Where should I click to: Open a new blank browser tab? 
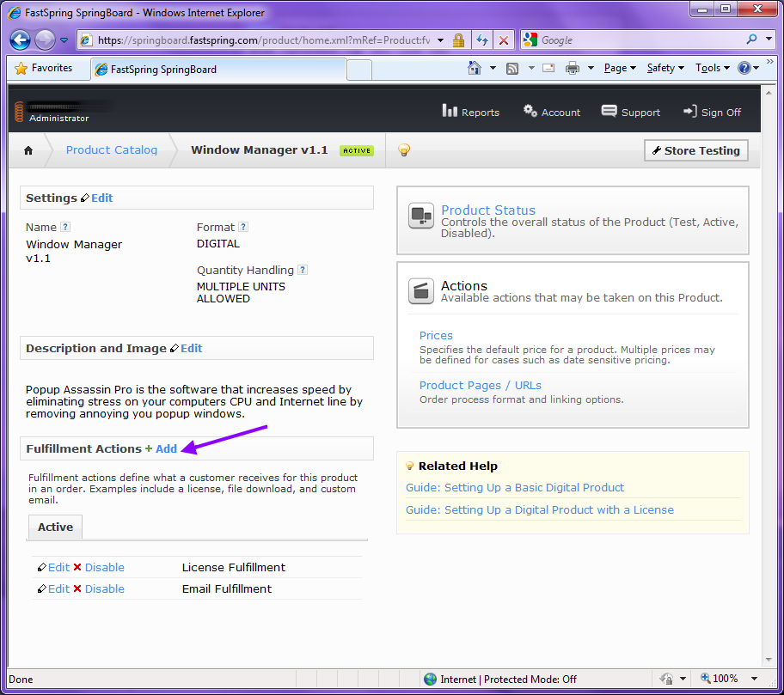click(359, 70)
